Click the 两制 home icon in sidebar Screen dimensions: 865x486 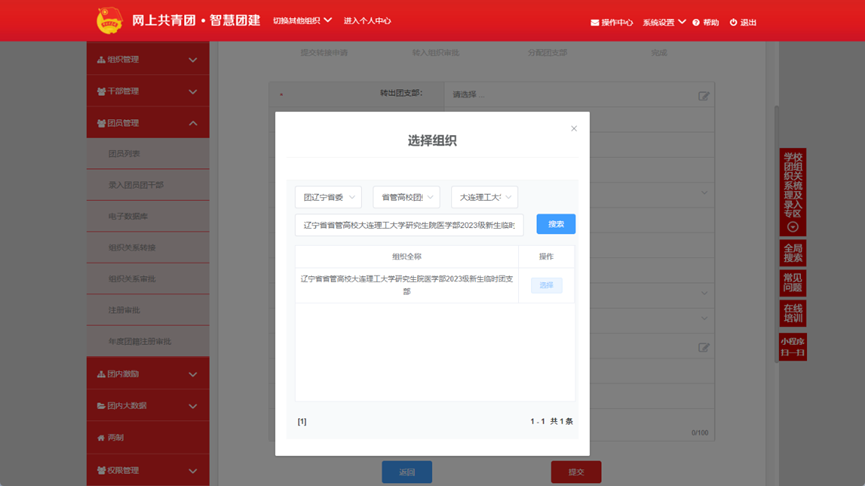pos(101,438)
